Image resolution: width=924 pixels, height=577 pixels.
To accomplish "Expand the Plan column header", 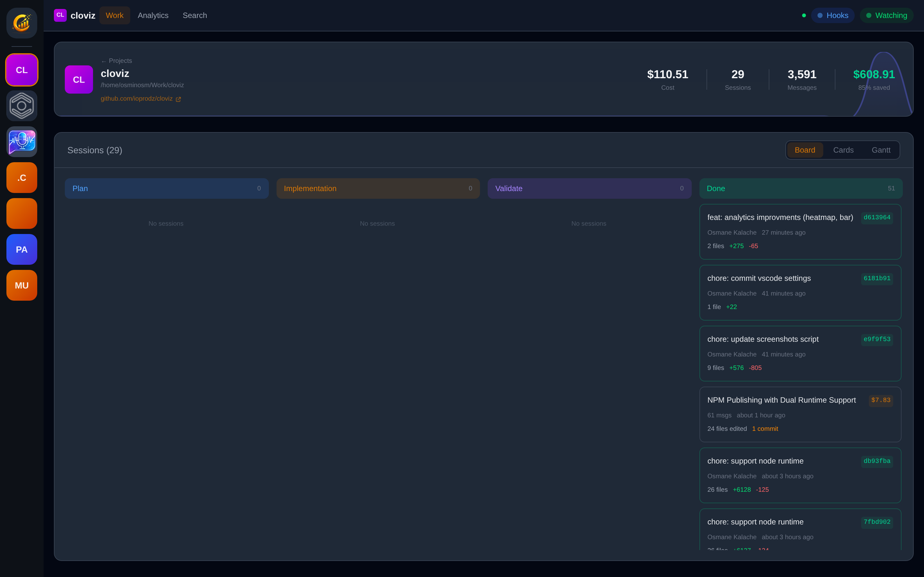I will [166, 188].
